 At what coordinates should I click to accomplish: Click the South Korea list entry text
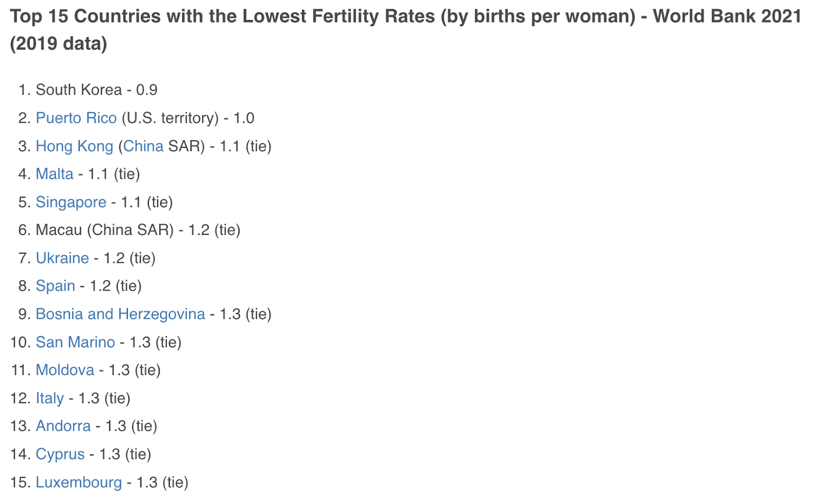tap(78, 90)
